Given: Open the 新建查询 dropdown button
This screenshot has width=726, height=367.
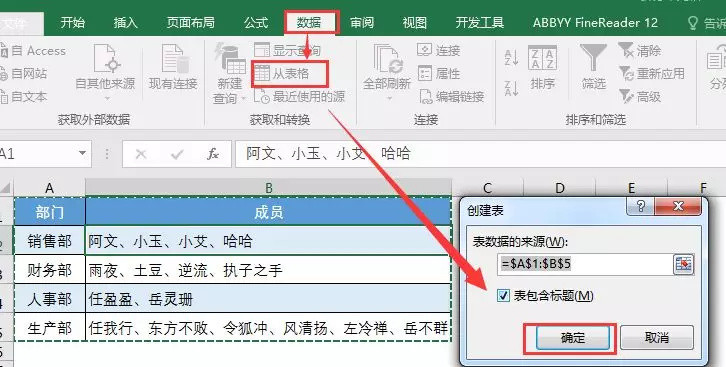Looking at the screenshot, I should point(230,74).
